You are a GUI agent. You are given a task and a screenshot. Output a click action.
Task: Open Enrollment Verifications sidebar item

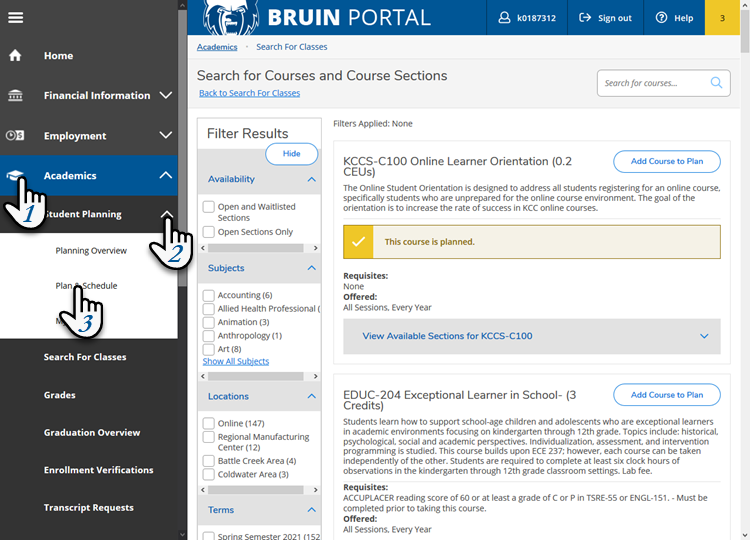pyautogui.click(x=99, y=470)
